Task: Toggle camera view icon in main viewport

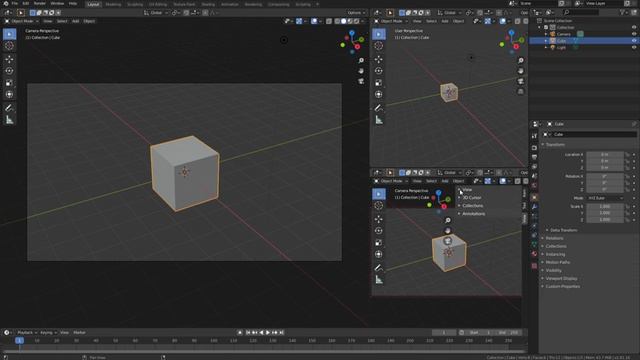Action: [x=361, y=82]
